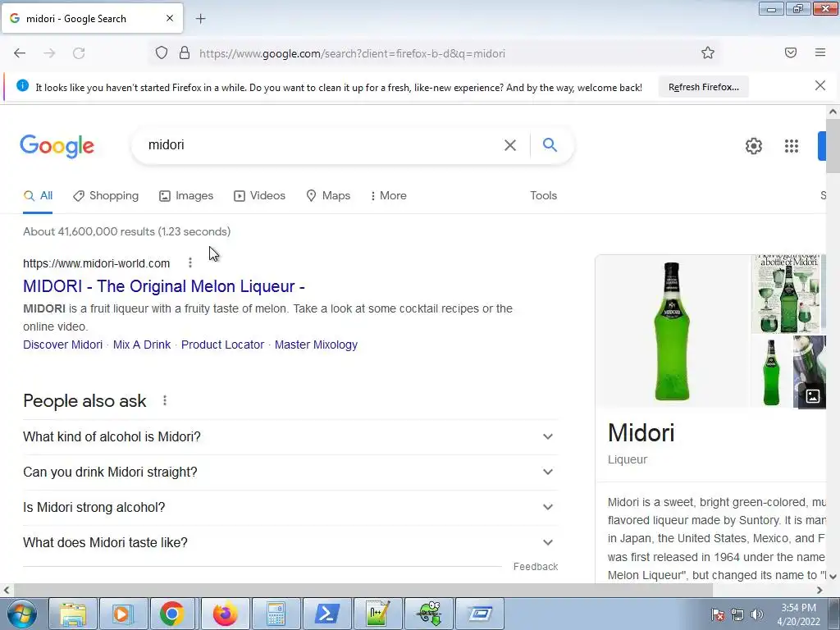Follow the Discover Midori sitelink
The width and height of the screenshot is (840, 630).
(62, 345)
